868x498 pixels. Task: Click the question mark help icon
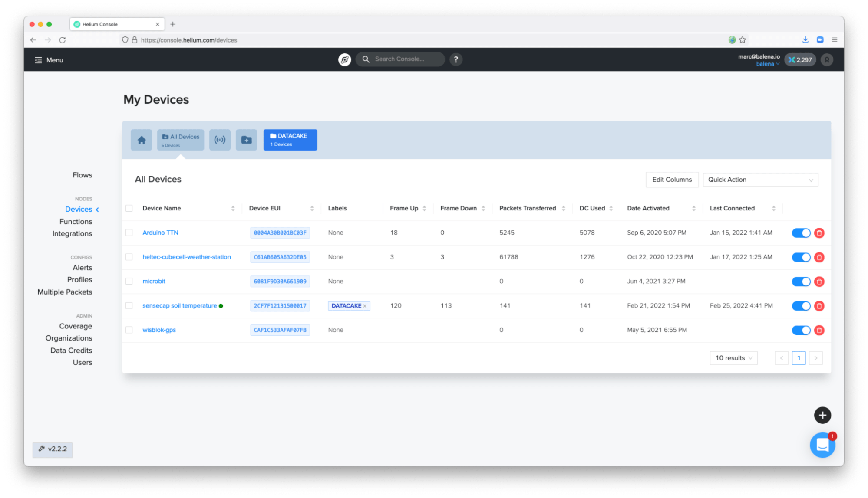tap(455, 59)
